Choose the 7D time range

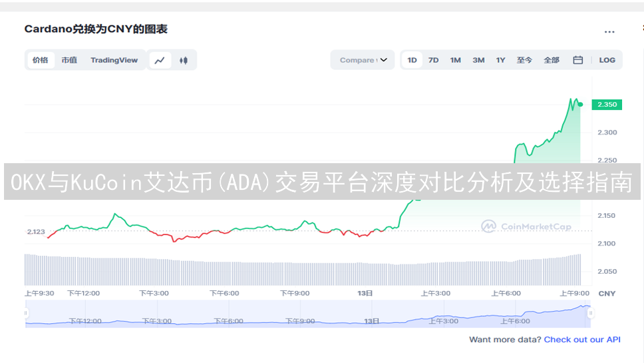click(x=433, y=60)
